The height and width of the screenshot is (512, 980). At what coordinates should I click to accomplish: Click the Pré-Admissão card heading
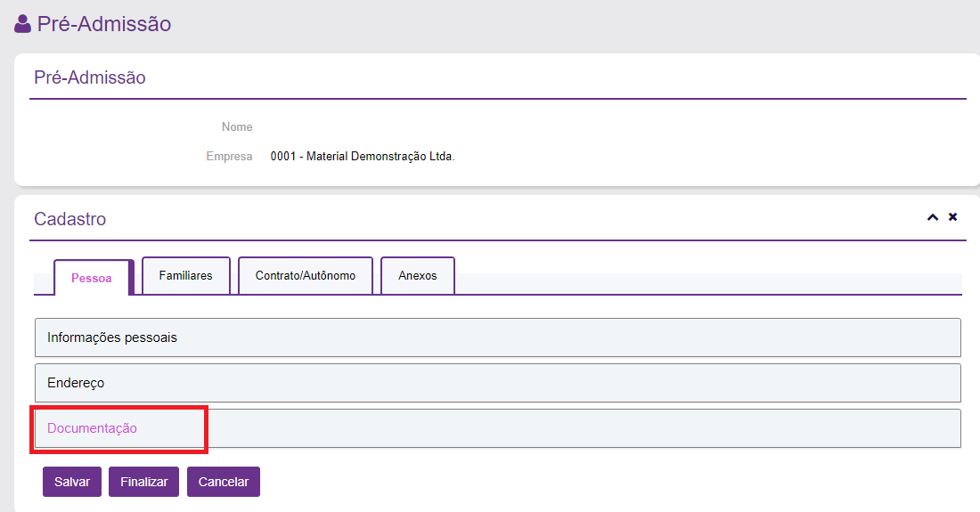[x=89, y=77]
